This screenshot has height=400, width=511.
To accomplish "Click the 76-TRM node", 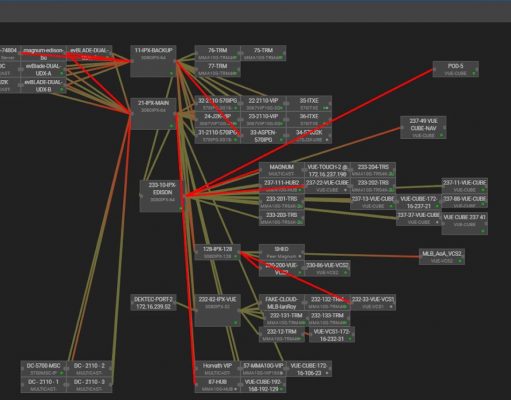I will click(217, 53).
